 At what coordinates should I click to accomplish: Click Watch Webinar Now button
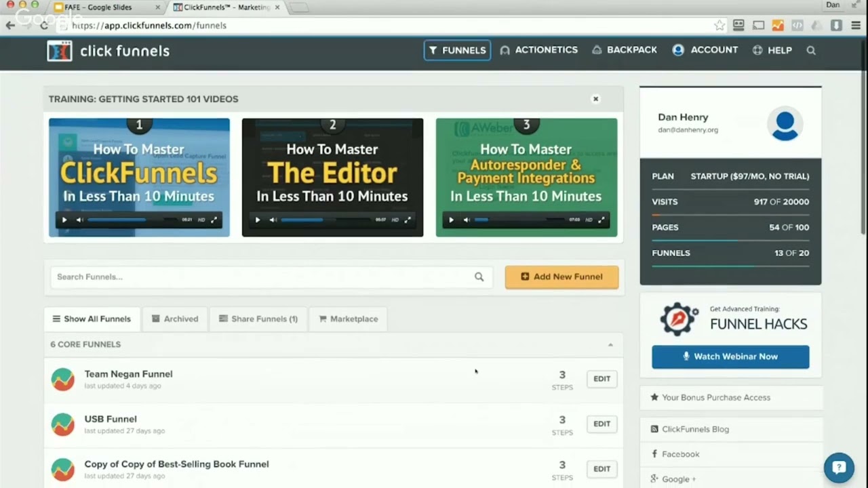pos(730,357)
